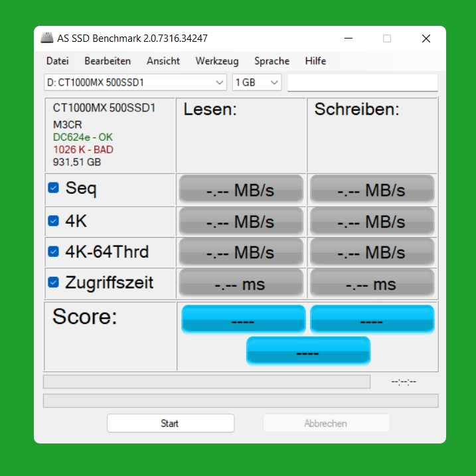476x476 pixels.
Task: Click the Schreiben: column header
Action: pos(357,110)
